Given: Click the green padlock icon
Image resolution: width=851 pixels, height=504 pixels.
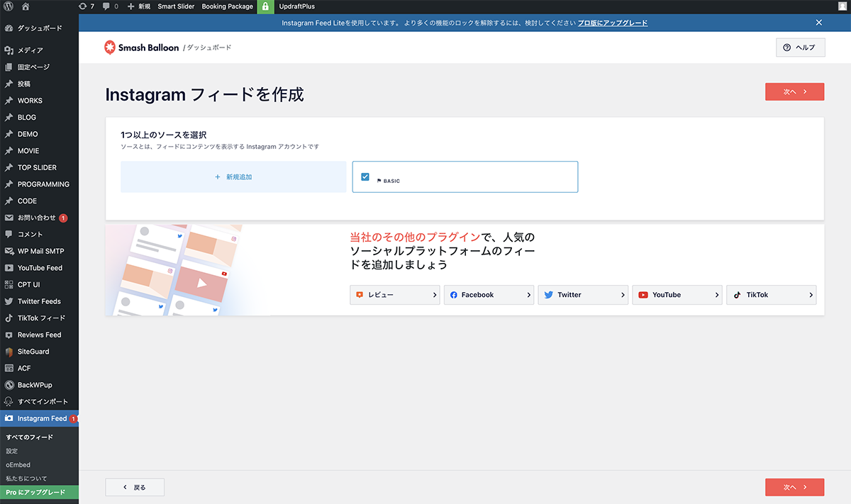Looking at the screenshot, I should tap(265, 6).
